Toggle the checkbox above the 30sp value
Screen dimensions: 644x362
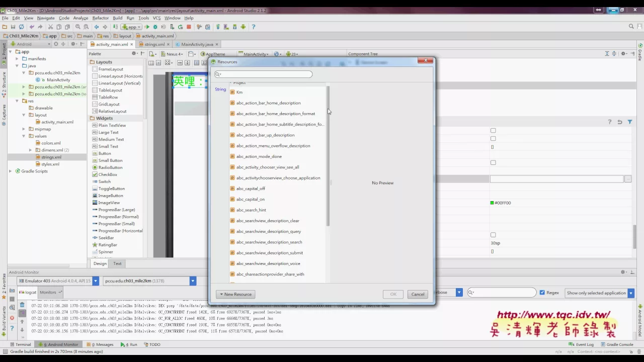coord(493,235)
